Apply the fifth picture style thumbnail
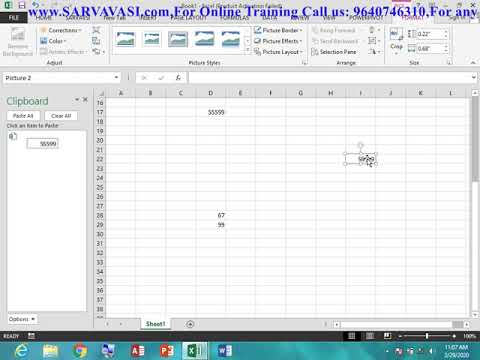Image resolution: width=480 pixels, height=360 pixels. tap(231, 39)
